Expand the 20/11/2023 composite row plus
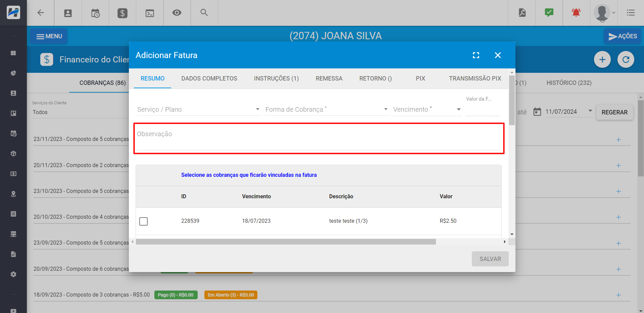Screen dimensions: 644x313 [618, 165]
